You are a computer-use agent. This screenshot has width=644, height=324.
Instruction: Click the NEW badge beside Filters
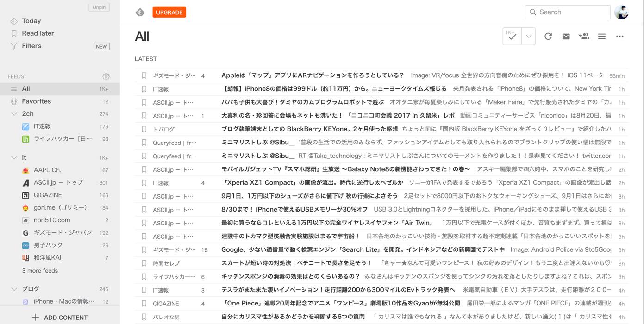tap(101, 46)
